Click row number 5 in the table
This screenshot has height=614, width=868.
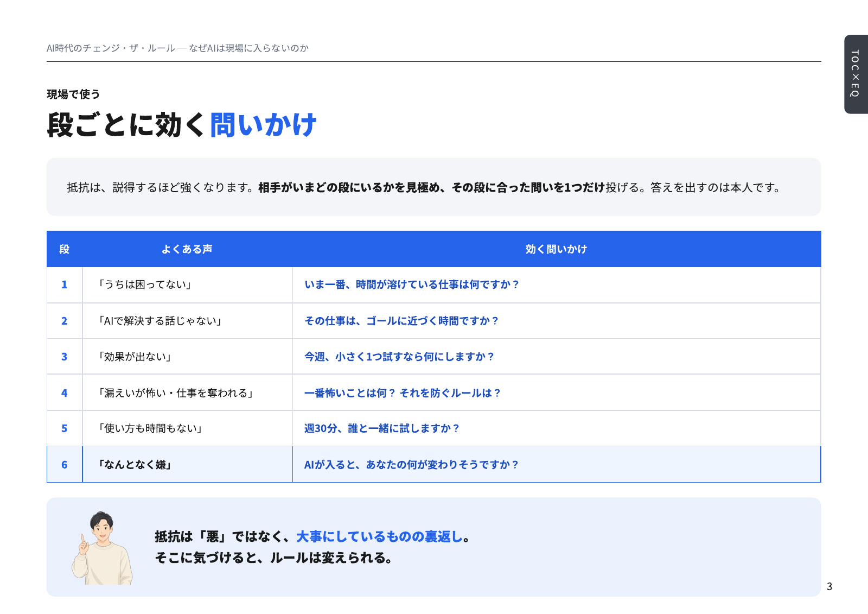pyautogui.click(x=64, y=428)
